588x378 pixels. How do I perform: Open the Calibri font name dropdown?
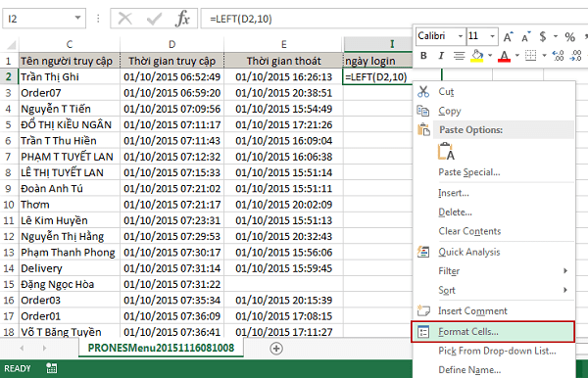point(461,36)
